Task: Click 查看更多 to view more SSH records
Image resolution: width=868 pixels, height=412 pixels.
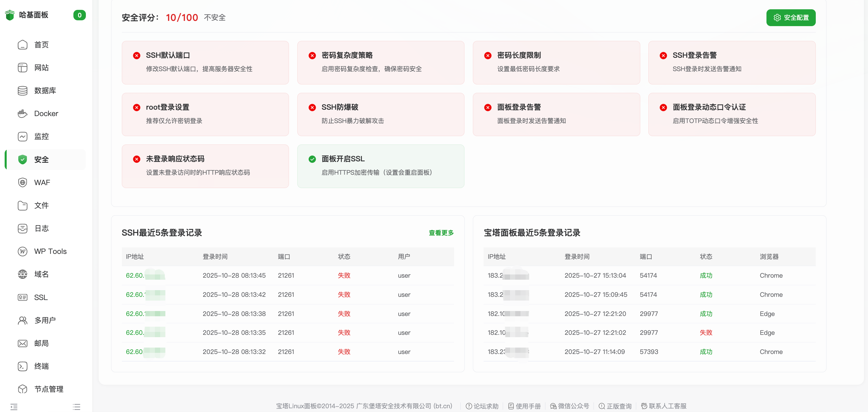Action: tap(441, 232)
